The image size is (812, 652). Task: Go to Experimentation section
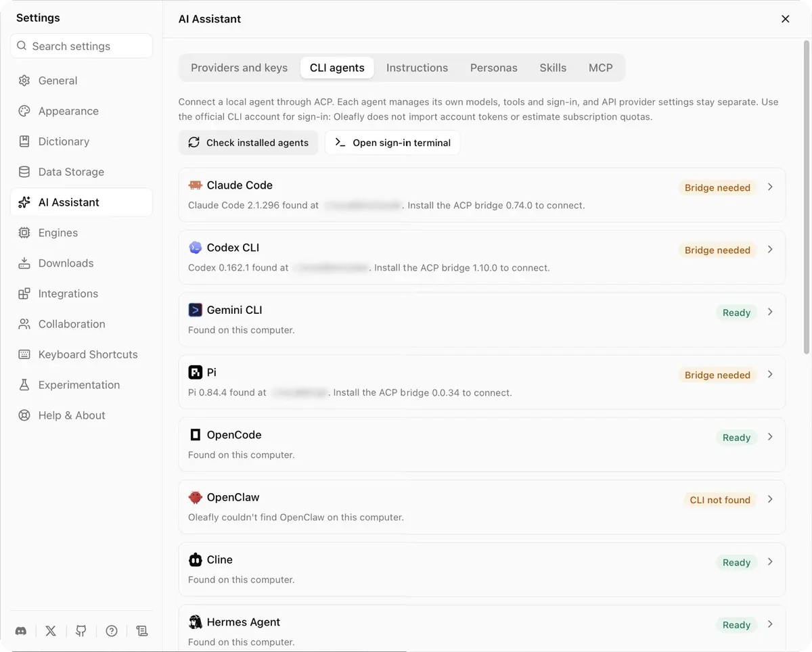coord(81,385)
